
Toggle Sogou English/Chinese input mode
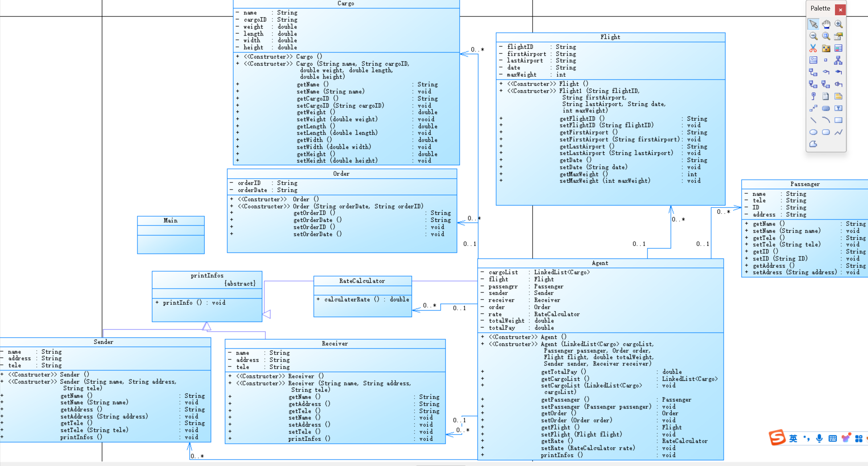[793, 438]
